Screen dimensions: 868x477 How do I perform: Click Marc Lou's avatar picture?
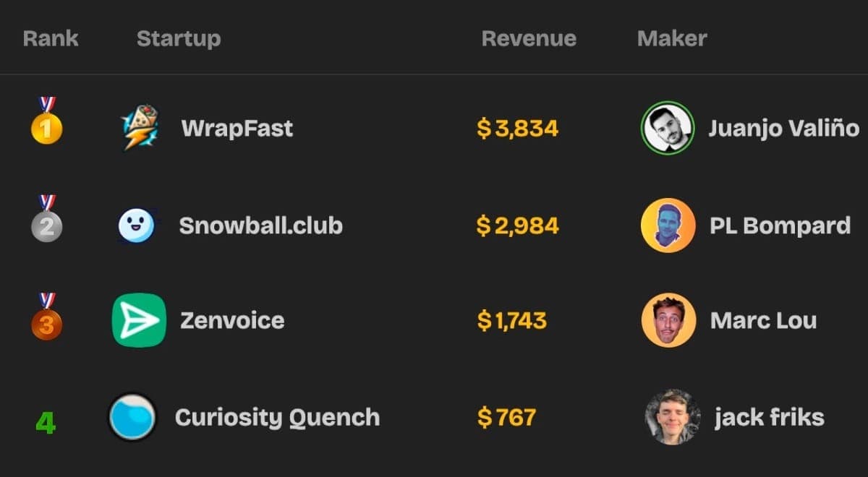[668, 320]
